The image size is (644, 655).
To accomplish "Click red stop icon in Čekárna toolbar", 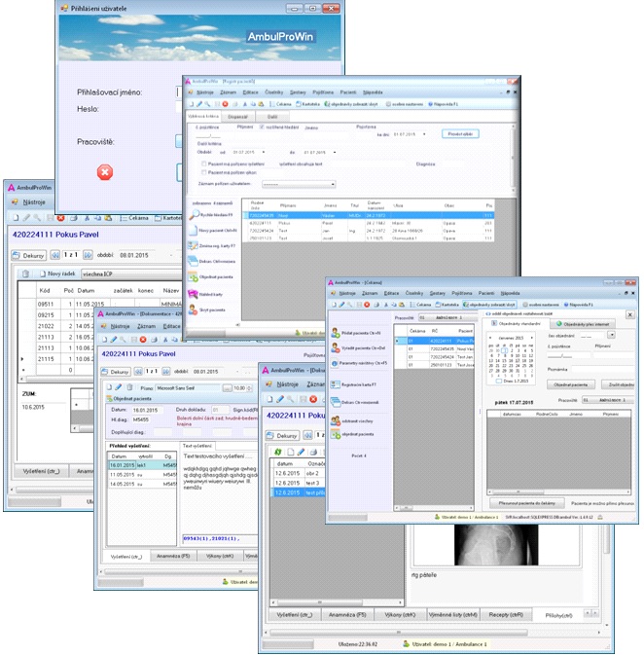I will [367, 305].
